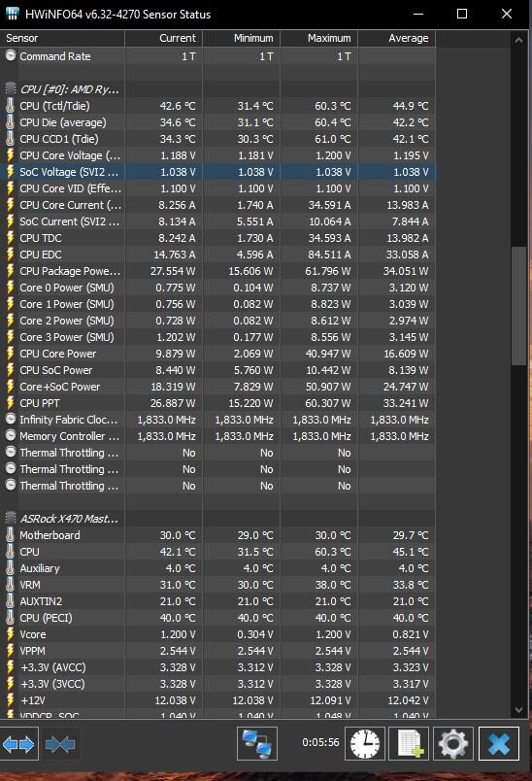Select the Core 2 Power (SMU) row
Screen dimensions: 532x781
pyautogui.click(x=218, y=321)
